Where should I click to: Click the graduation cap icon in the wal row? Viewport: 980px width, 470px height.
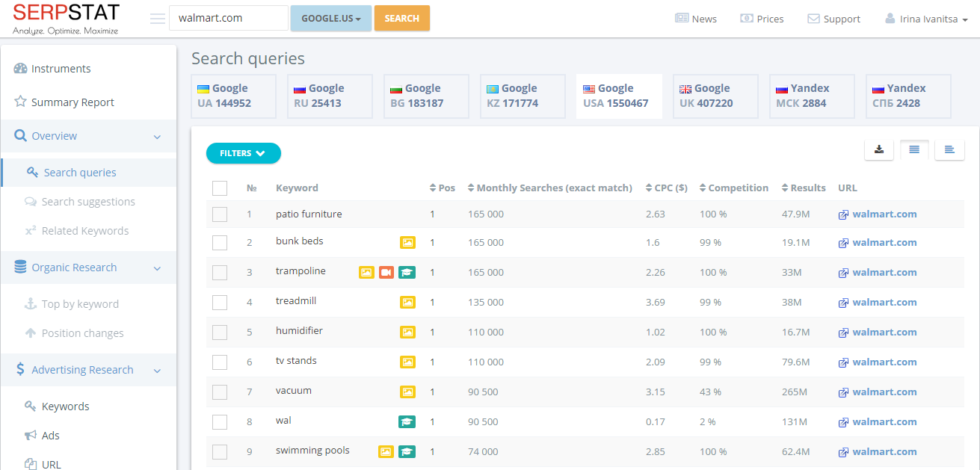[x=407, y=421]
